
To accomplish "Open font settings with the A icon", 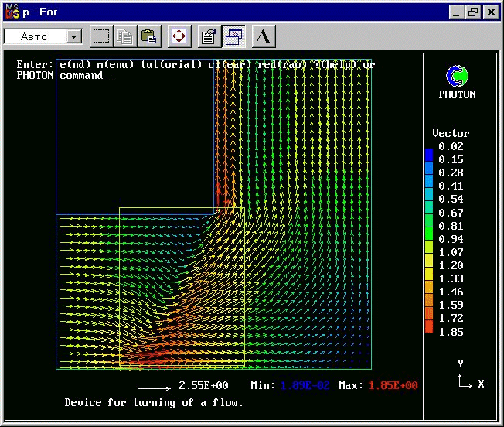I will (264, 36).
